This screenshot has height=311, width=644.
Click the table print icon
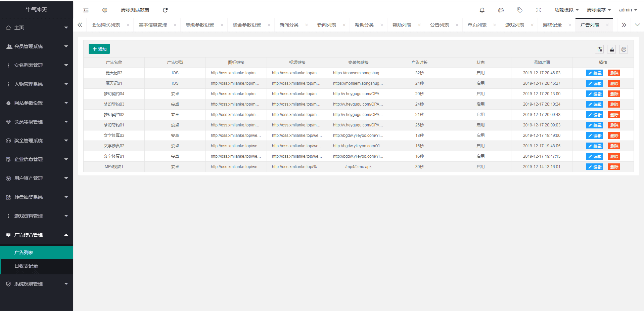pyautogui.click(x=624, y=49)
